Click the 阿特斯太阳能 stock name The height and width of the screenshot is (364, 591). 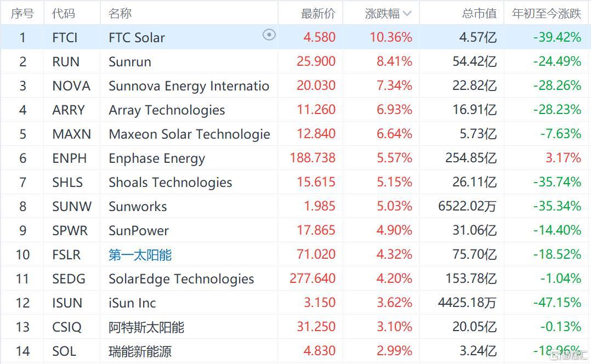(146, 327)
